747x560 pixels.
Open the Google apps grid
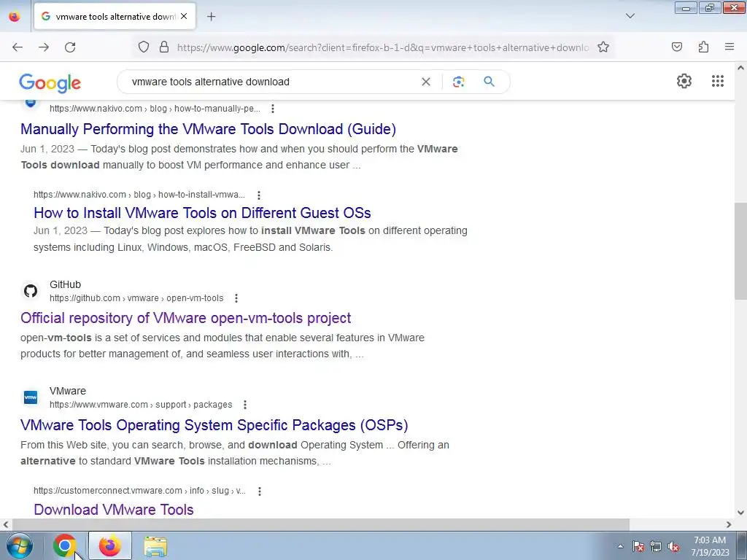(x=718, y=81)
